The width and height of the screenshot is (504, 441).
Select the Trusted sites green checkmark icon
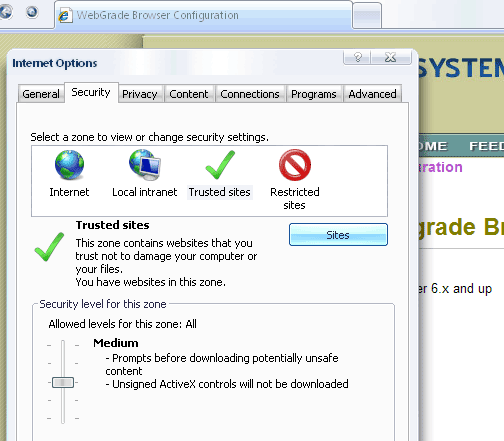pos(220,165)
